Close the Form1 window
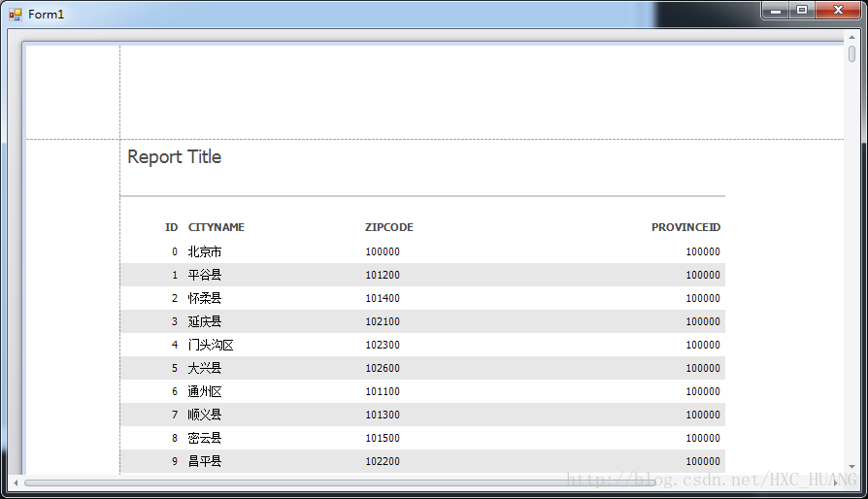 pos(838,11)
